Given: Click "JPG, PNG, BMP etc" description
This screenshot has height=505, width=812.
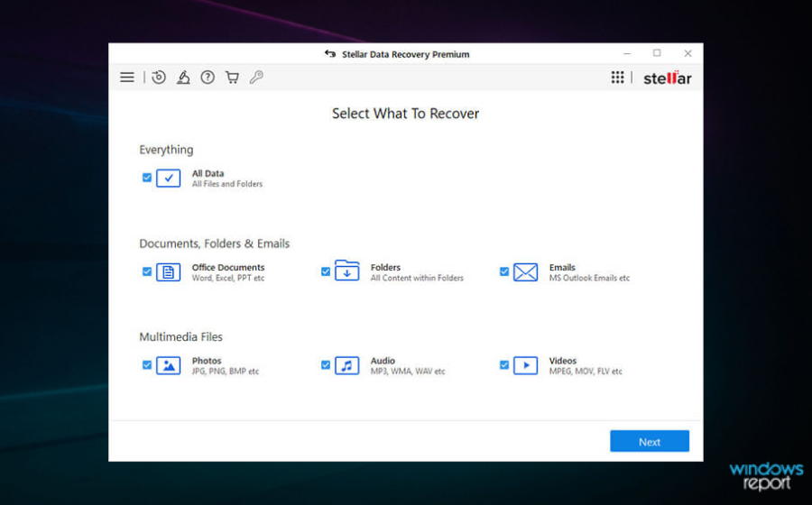Looking at the screenshot, I should tap(226, 371).
